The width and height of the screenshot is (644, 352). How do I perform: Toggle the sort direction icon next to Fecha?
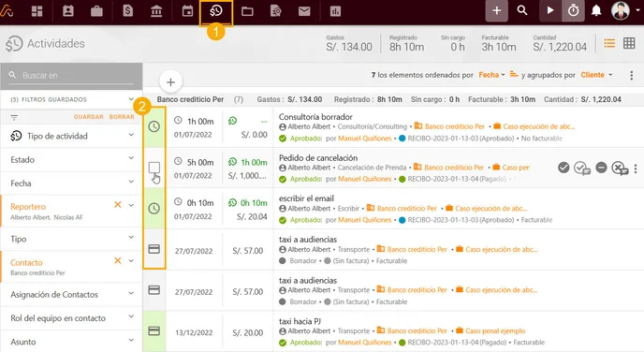coord(513,74)
